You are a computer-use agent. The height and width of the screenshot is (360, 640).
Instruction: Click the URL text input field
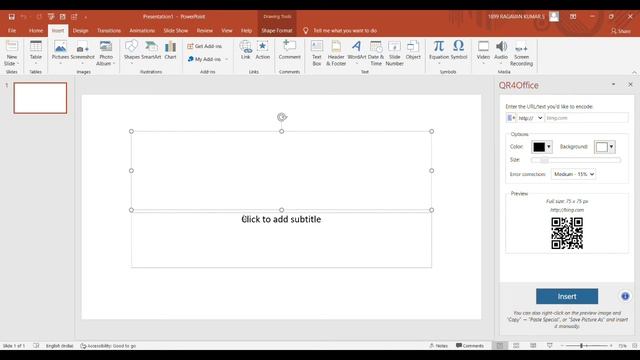pyautogui.click(x=587, y=118)
